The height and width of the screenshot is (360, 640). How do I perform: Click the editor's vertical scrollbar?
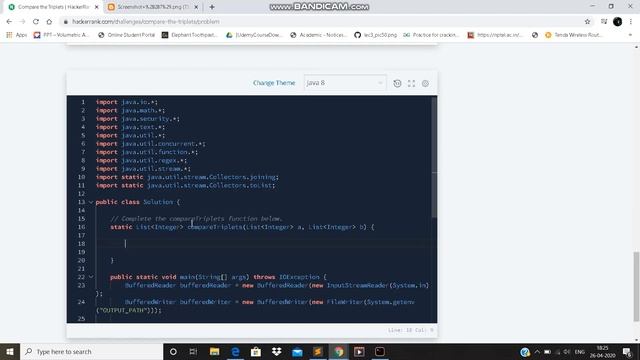pyautogui.click(x=434, y=157)
